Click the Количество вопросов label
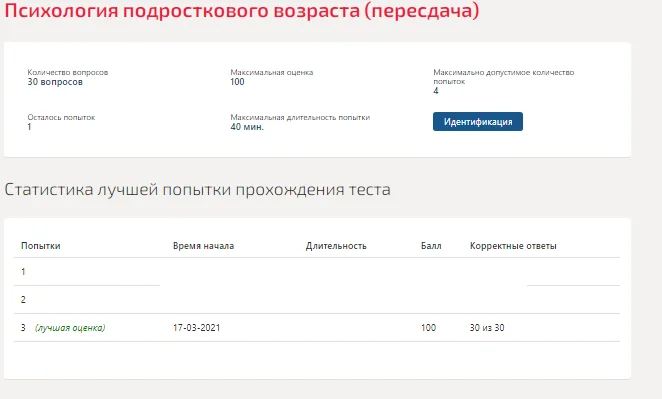Screen dimensions: 662x399 tap(68, 72)
